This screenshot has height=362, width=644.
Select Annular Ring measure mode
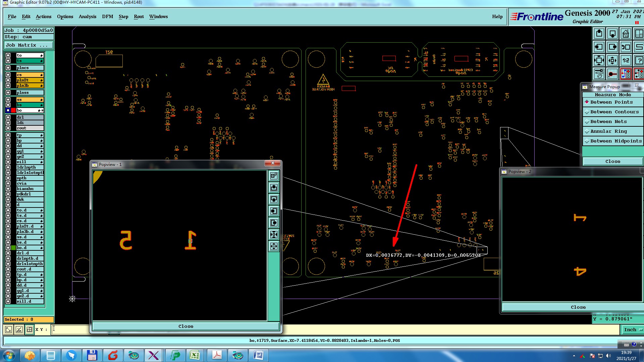pyautogui.click(x=608, y=131)
